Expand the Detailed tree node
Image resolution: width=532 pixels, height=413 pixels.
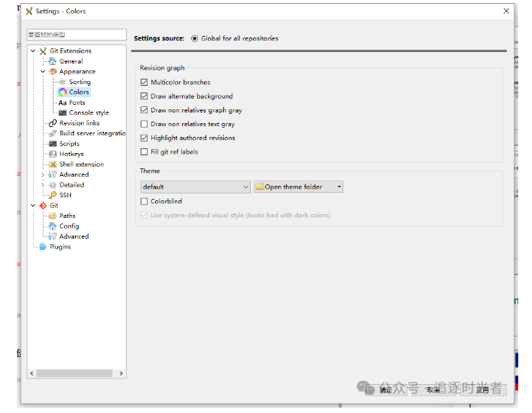tap(43, 185)
